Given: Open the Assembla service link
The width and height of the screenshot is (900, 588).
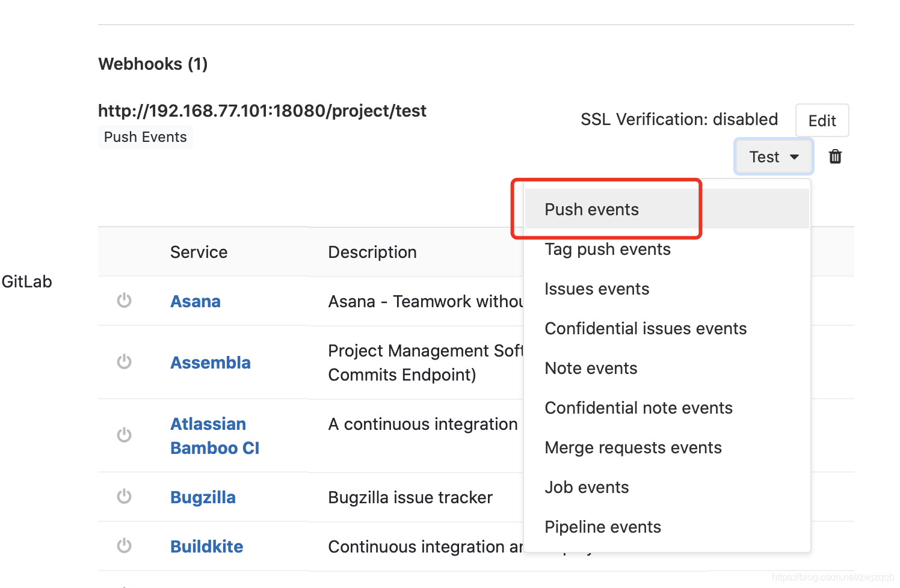Looking at the screenshot, I should pos(211,363).
